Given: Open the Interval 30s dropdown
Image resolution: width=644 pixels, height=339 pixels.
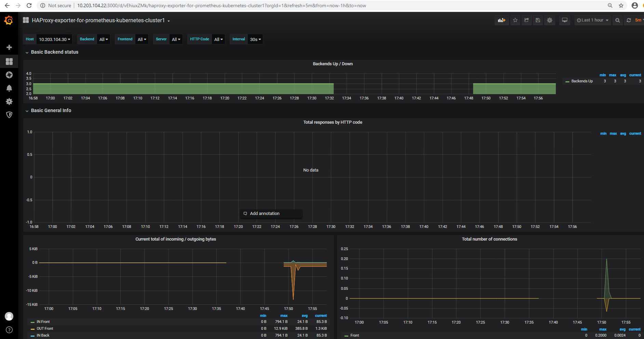Looking at the screenshot, I should 255,39.
